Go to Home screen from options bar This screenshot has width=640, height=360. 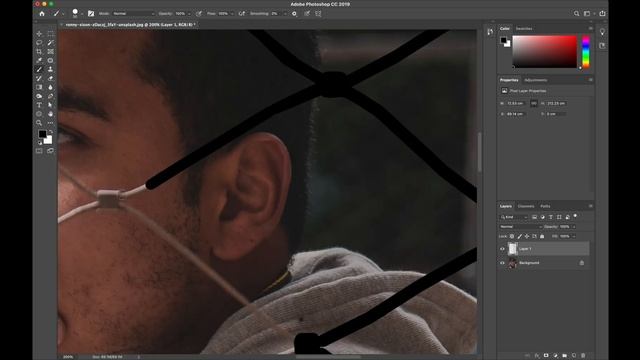[42, 13]
